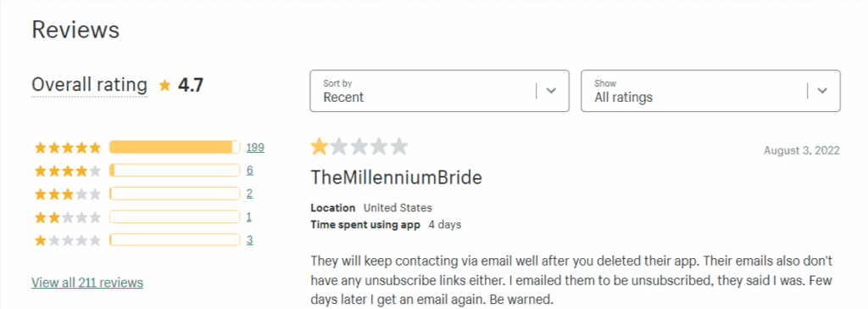Open the 1 two-star review link

(249, 217)
